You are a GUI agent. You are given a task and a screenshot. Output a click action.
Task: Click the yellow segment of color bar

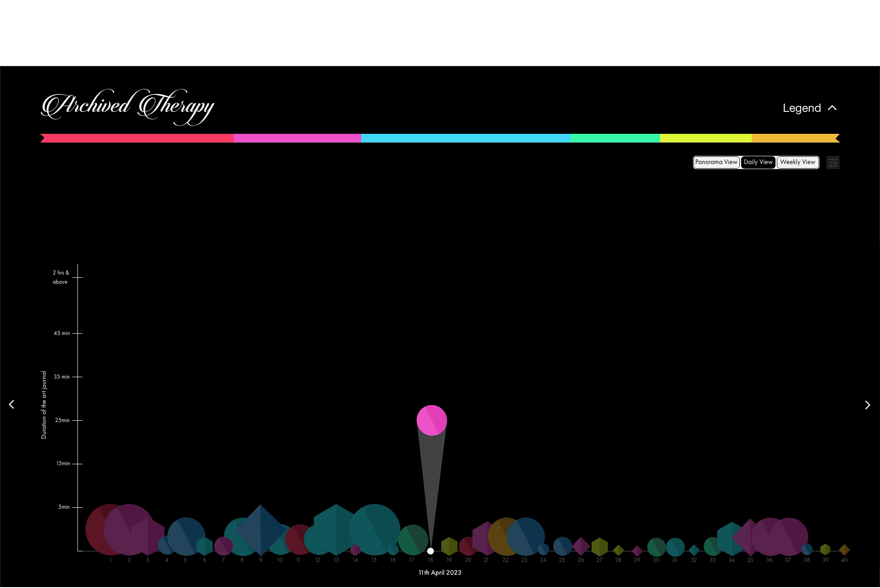click(705, 138)
